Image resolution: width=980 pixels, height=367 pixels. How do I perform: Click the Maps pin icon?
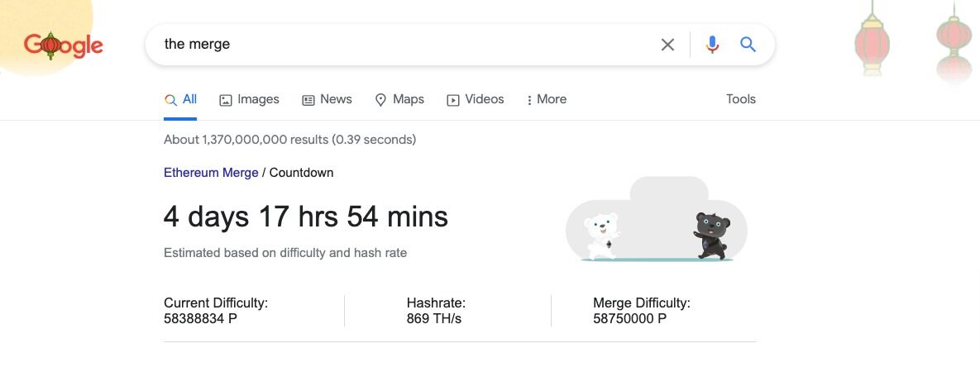pyautogui.click(x=380, y=100)
